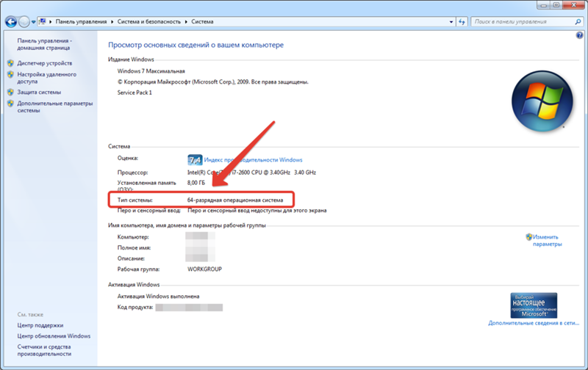Click 'Изменить параметры' link
Viewport: 588px width, 370px height.
coord(547,240)
